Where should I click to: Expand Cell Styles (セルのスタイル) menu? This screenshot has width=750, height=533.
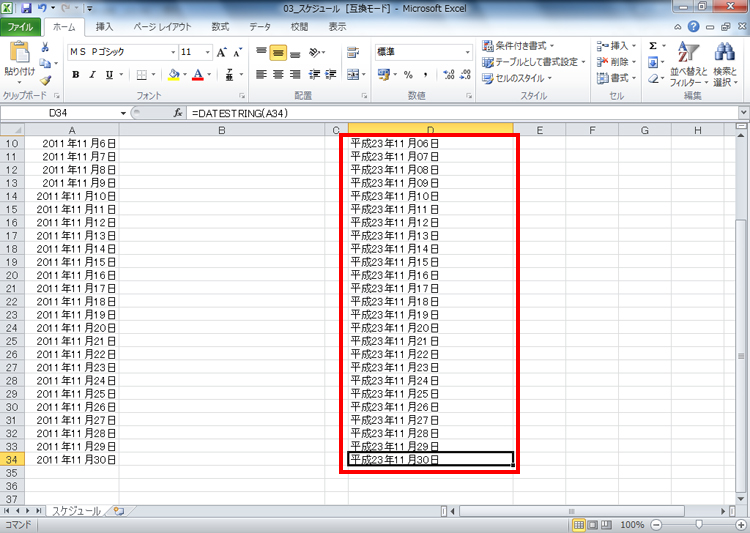[x=517, y=78]
